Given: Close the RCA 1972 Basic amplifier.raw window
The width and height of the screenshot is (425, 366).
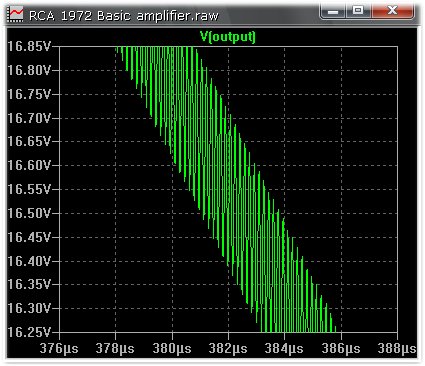Looking at the screenshot, I should (x=392, y=11).
